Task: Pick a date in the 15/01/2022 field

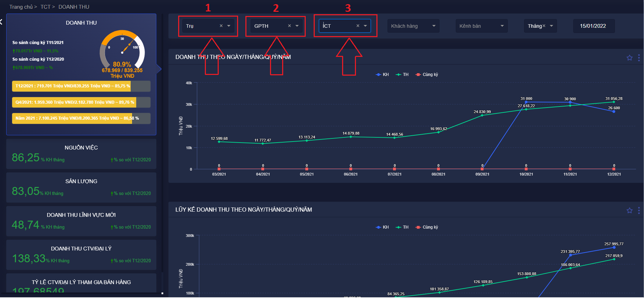Action: (594, 26)
